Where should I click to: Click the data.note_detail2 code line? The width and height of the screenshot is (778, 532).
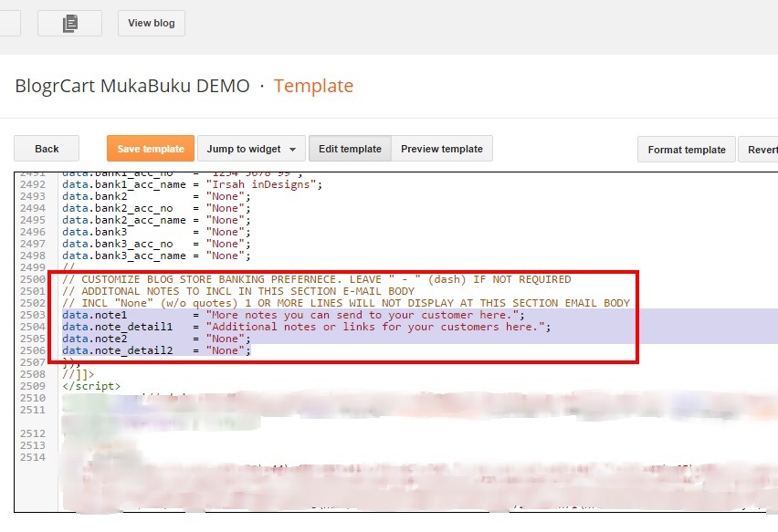pos(156,351)
